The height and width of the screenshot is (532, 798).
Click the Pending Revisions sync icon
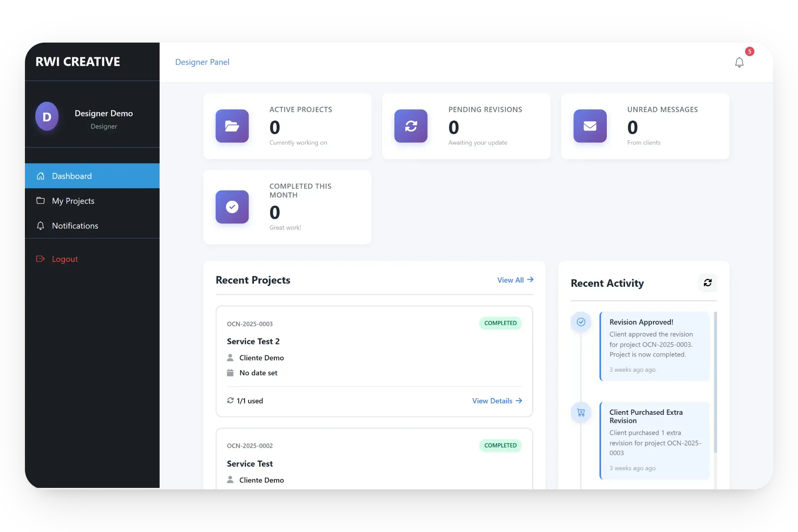click(x=411, y=126)
